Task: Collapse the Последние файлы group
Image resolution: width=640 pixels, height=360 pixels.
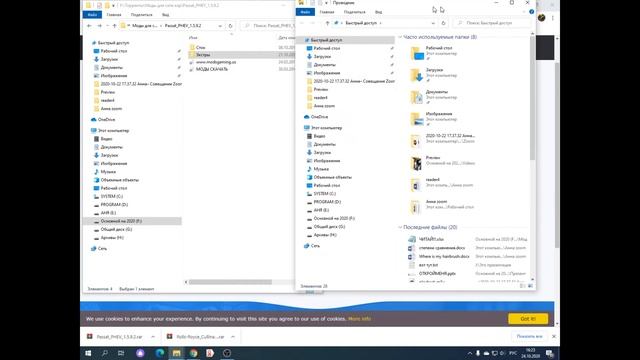Action: click(x=400, y=227)
